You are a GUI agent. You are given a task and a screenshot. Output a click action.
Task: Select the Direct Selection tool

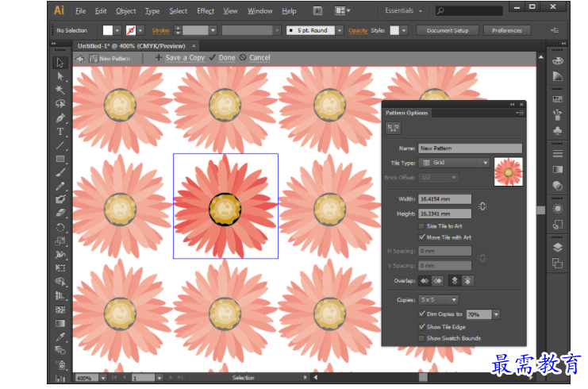(x=60, y=76)
